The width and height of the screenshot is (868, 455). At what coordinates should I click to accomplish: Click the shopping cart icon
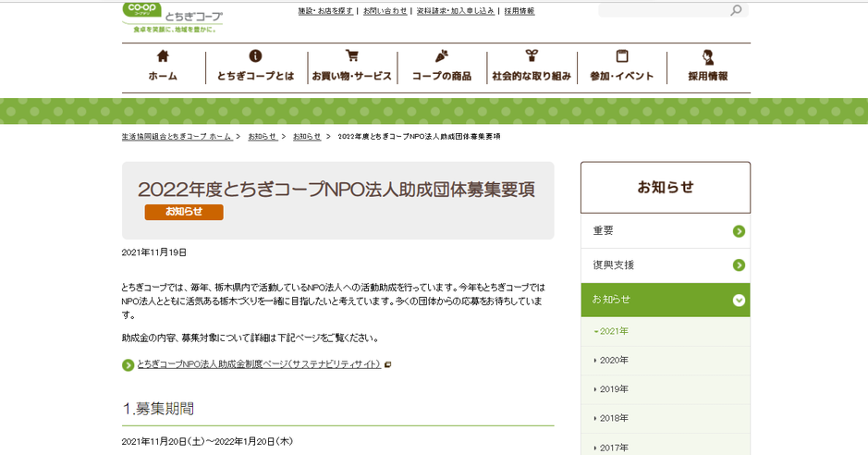[x=351, y=55]
